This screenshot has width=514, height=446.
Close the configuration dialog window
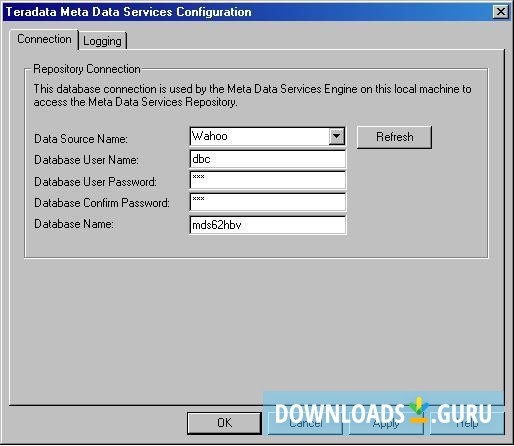pos(501,12)
